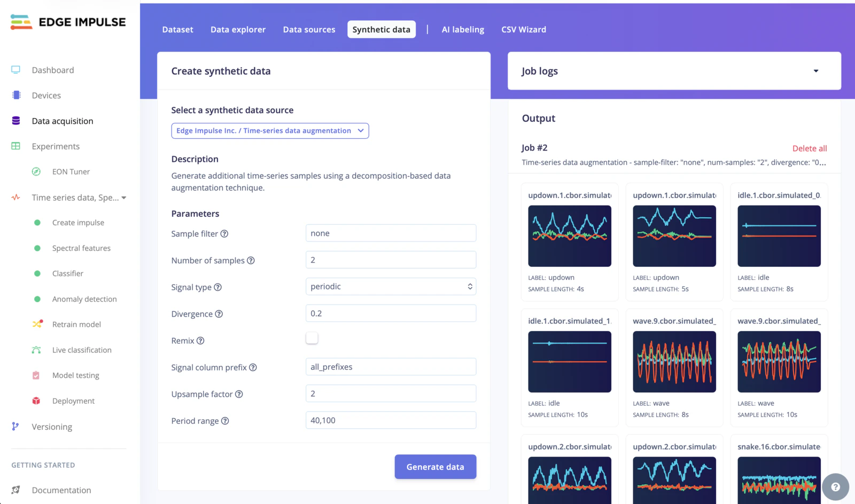Viewport: 855px width, 504px height.
Task: Click the help icon next to Signal type
Action: (217, 287)
